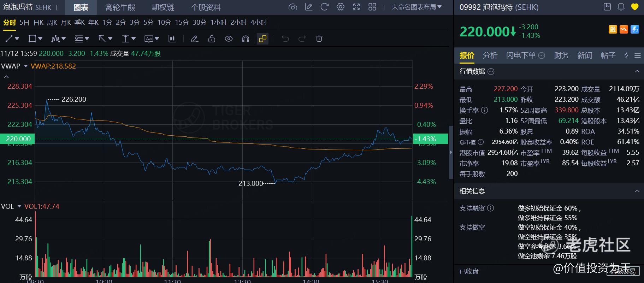Viewport: 644px width, 283px height.
Task: Switch to the 期权链 tab
Action: click(163, 7)
